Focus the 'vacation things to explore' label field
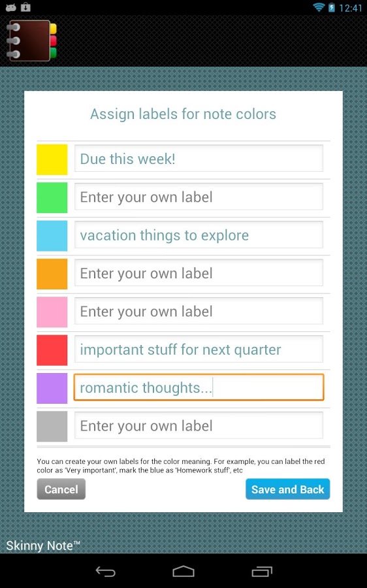Image resolution: width=367 pixels, height=588 pixels. click(x=199, y=235)
